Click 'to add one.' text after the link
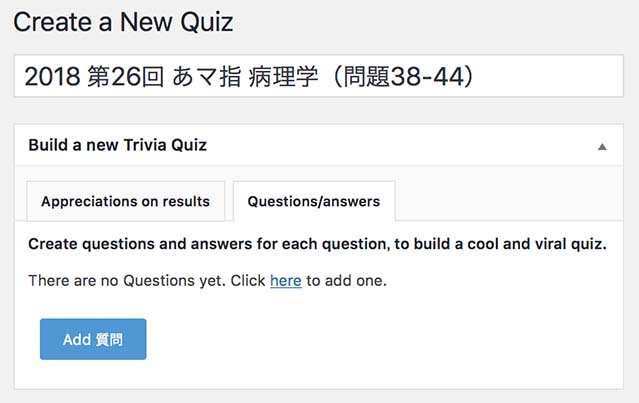Screen dimensions: 639x403 coord(346,281)
